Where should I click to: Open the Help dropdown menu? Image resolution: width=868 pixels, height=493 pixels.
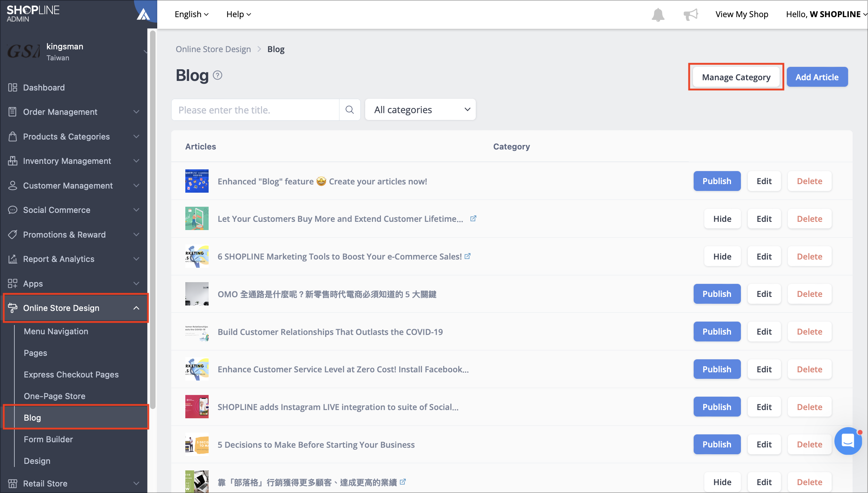[x=239, y=14]
